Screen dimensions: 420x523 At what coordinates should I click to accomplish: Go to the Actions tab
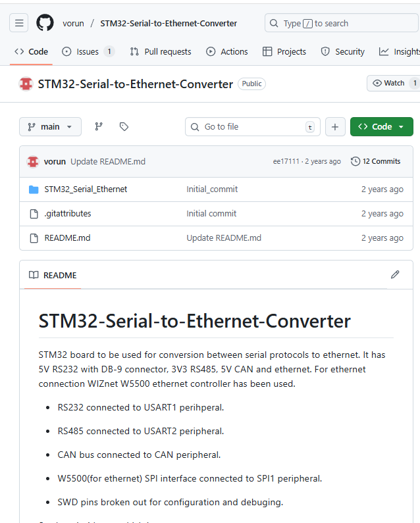pos(227,51)
